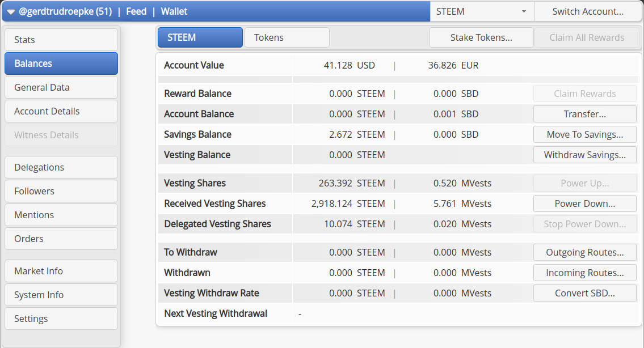
Task: Expand the account menu triangle icon
Action: (11, 12)
